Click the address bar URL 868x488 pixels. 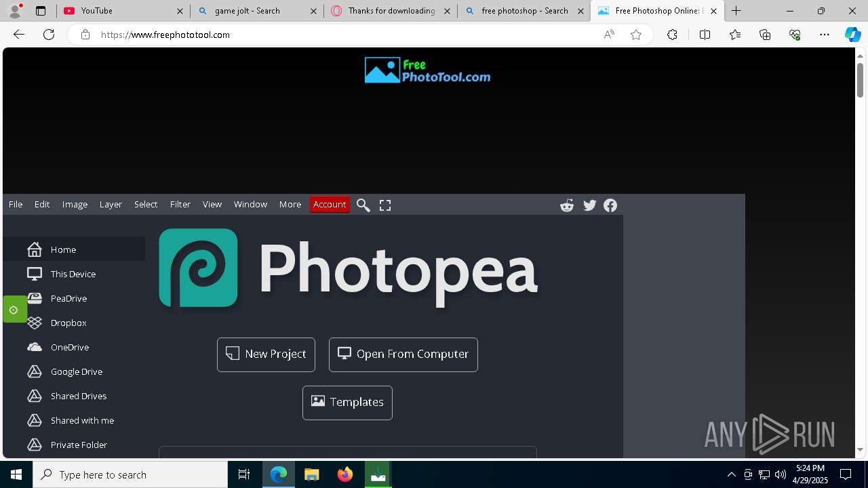[x=165, y=35]
